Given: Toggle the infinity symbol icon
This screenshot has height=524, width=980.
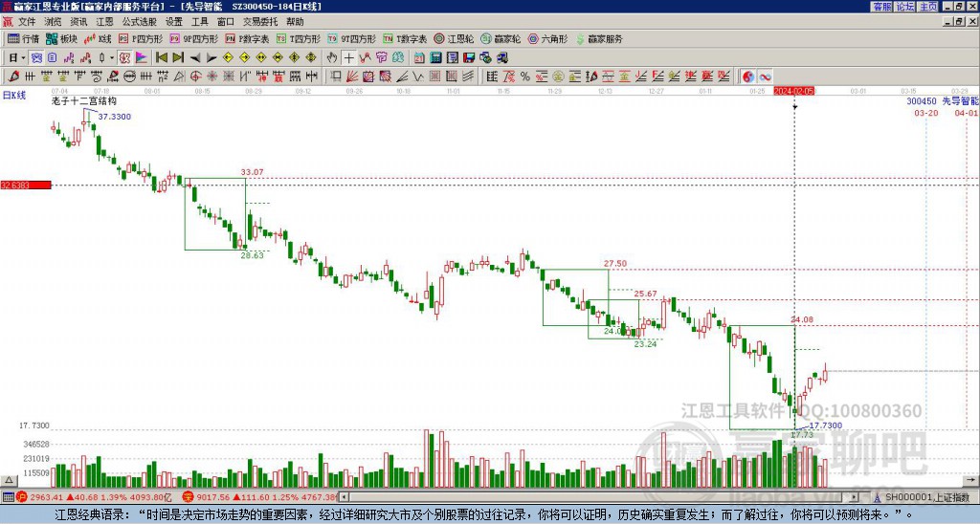Looking at the screenshot, I should pos(765,76).
